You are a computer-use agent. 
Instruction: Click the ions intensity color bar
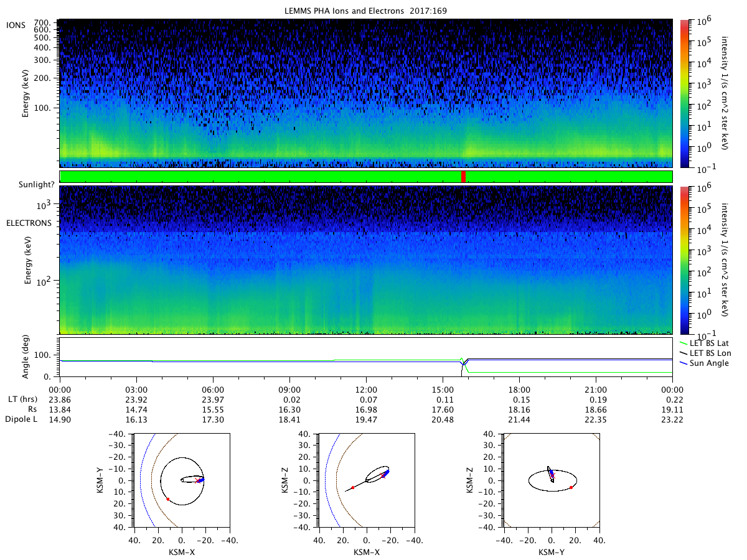coord(684,93)
